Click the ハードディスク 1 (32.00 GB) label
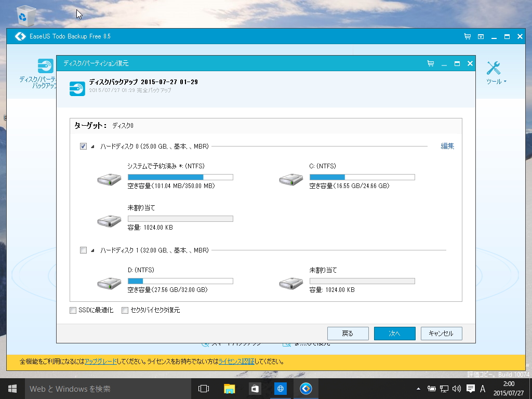Viewport: 532px width, 399px height. pyautogui.click(x=154, y=250)
